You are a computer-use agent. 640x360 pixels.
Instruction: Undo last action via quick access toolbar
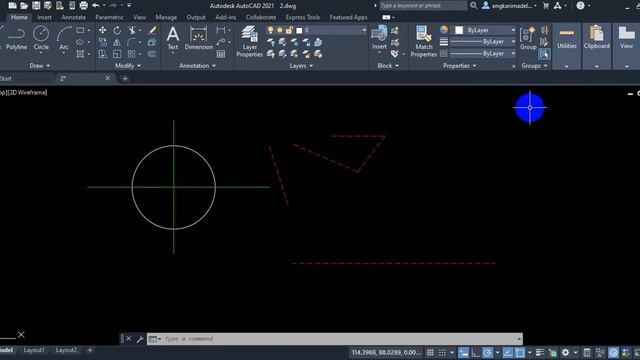[96, 6]
